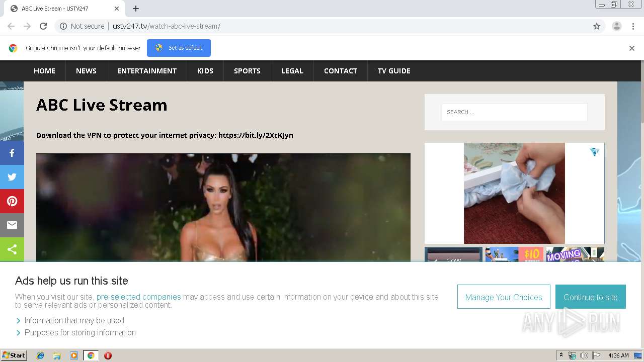Open a new browser tab
This screenshot has height=362, width=644.
136,9
